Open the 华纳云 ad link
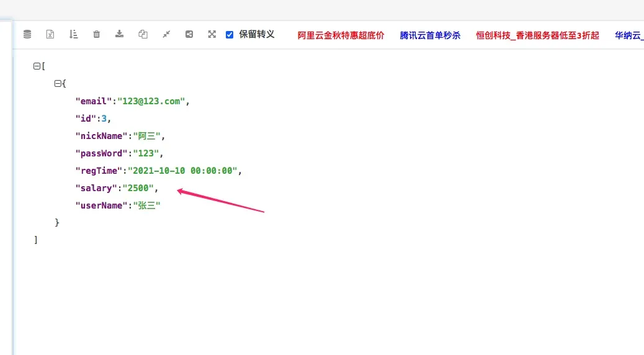Screen dimensions: 644x355 [629, 35]
